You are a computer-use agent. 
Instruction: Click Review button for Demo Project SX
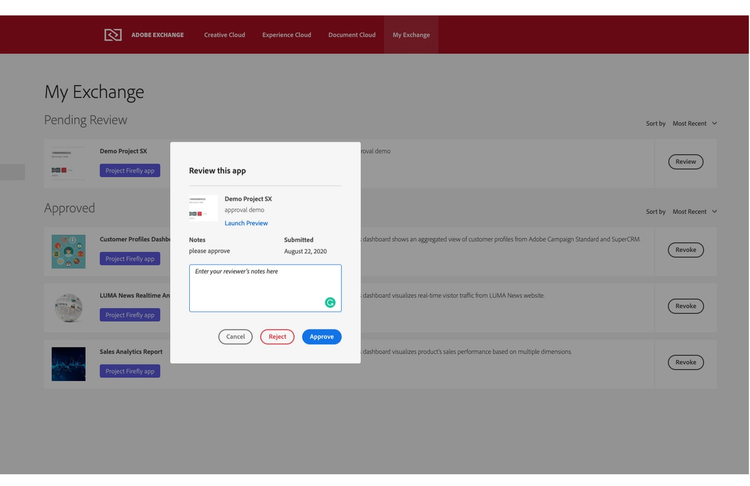click(685, 161)
